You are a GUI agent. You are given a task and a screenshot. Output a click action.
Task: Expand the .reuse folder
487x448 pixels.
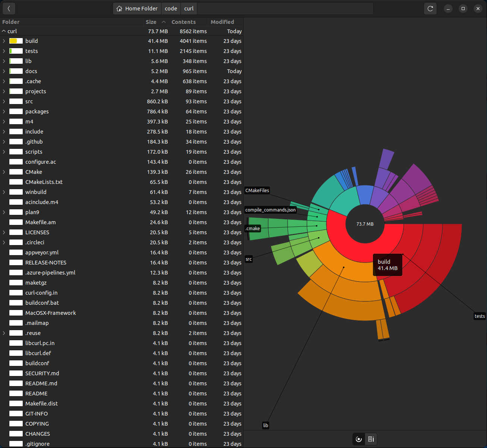pyautogui.click(x=4, y=333)
